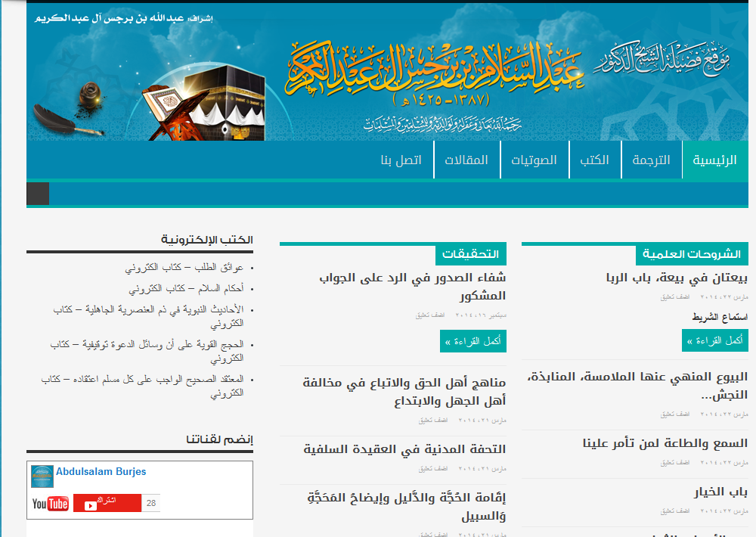This screenshot has width=756, height=537.
Task: Click the dark gray square in ticker bar
Action: tap(38, 194)
